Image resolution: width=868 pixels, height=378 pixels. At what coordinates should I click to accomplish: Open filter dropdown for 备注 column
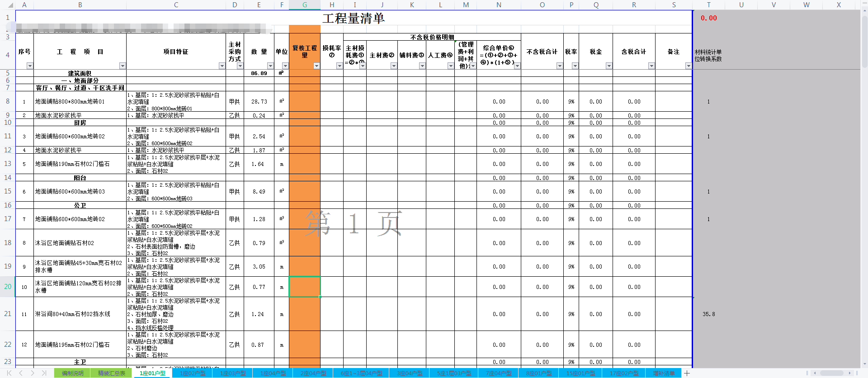click(689, 66)
